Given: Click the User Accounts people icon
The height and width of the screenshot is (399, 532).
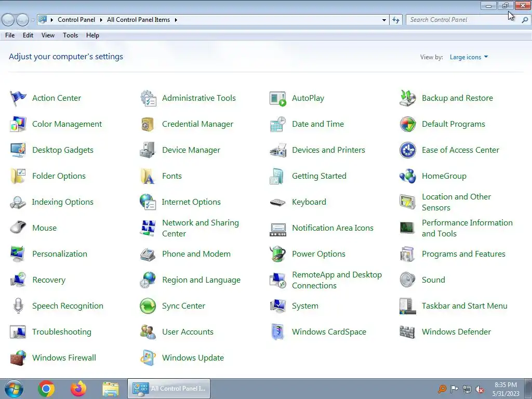Looking at the screenshot, I should pos(148,332).
